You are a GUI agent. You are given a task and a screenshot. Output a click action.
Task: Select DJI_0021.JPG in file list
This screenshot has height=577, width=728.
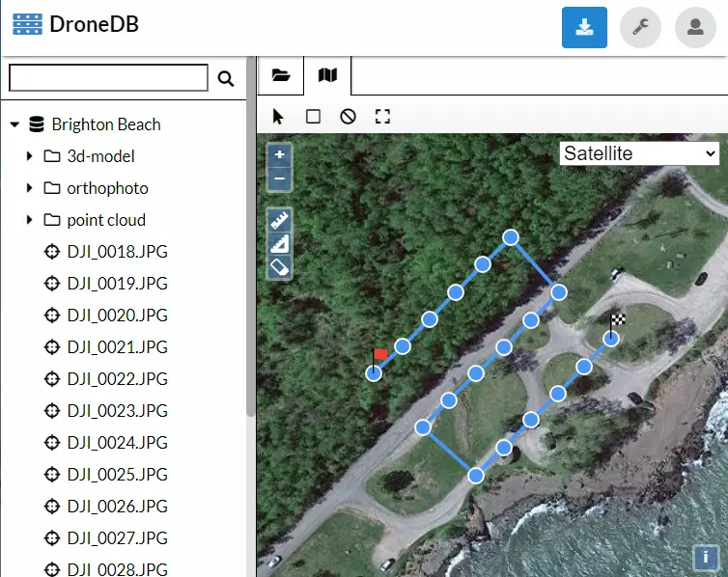[117, 347]
